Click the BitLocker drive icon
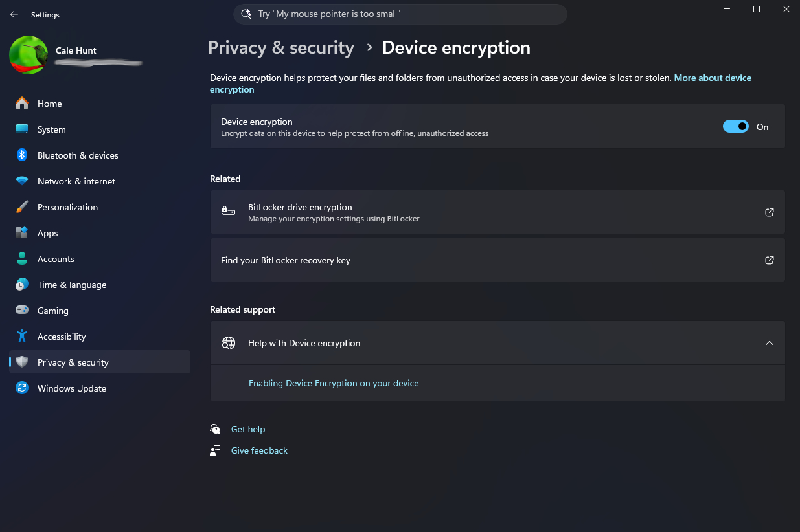 [228, 212]
